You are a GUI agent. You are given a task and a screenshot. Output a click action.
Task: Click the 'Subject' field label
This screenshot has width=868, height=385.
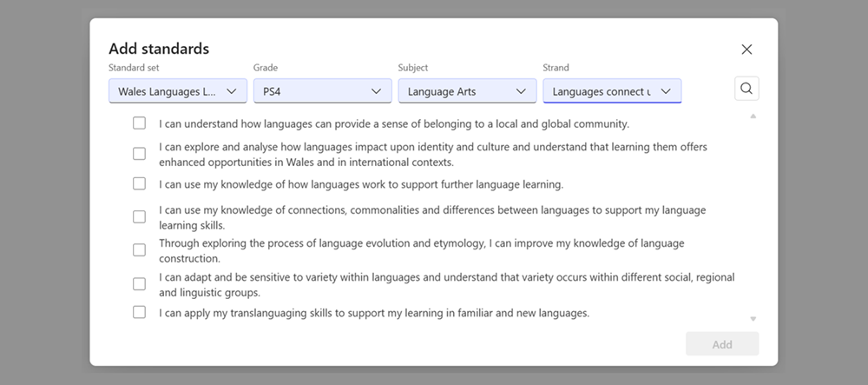click(x=413, y=68)
